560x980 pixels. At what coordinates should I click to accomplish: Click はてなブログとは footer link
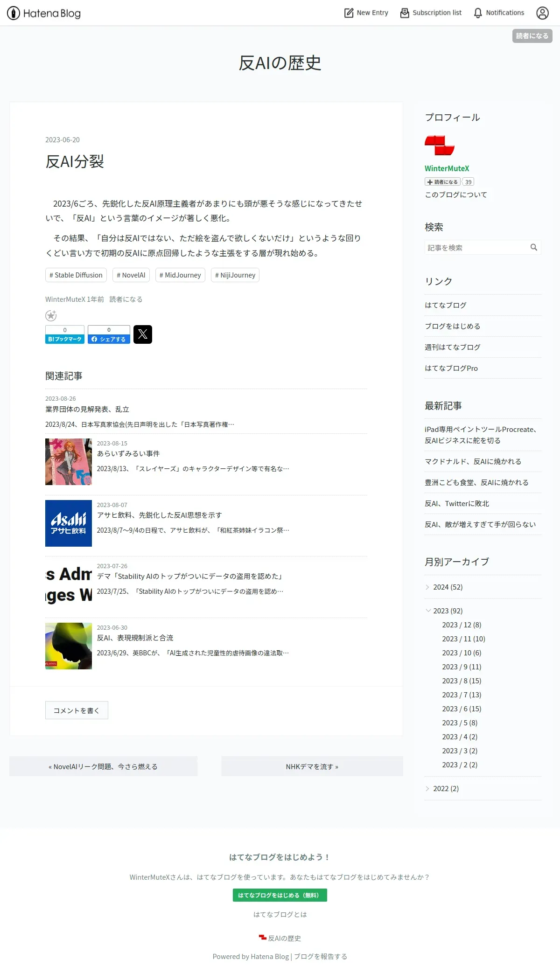[x=280, y=914]
